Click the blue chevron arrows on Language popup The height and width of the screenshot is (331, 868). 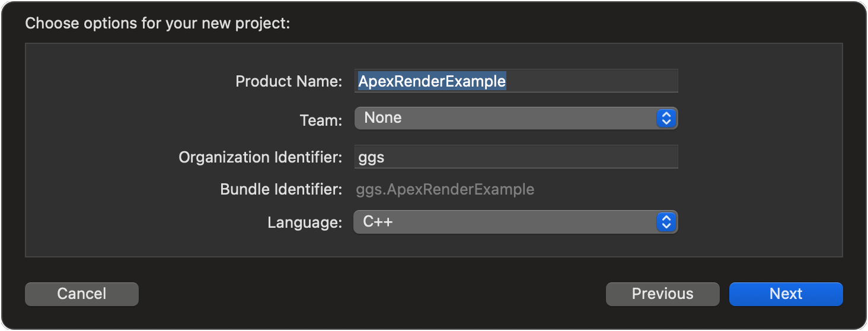tap(666, 222)
